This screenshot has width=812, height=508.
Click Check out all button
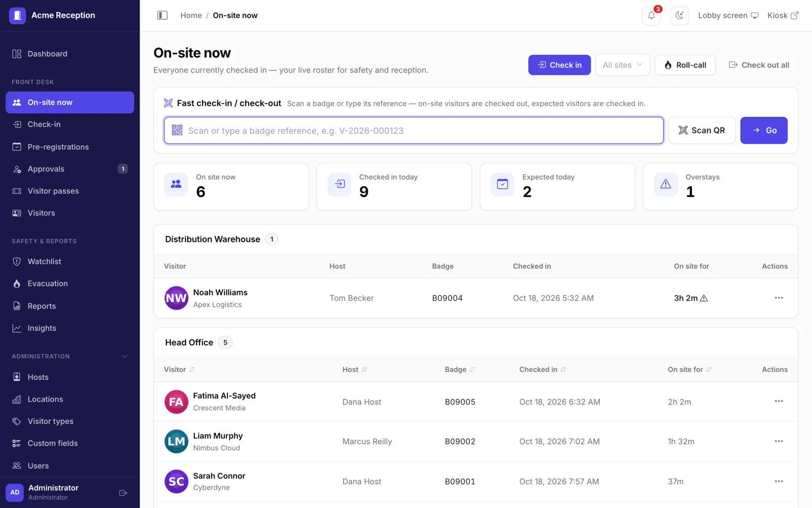[x=759, y=65]
